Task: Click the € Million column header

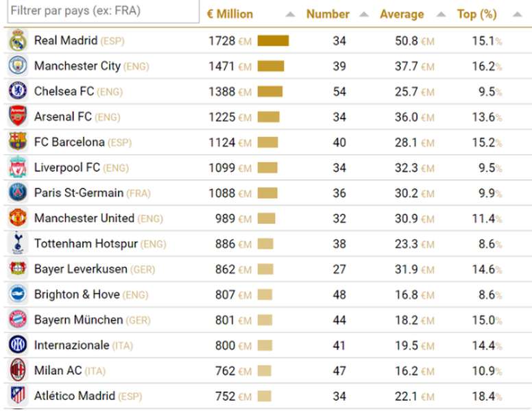Action: point(230,14)
